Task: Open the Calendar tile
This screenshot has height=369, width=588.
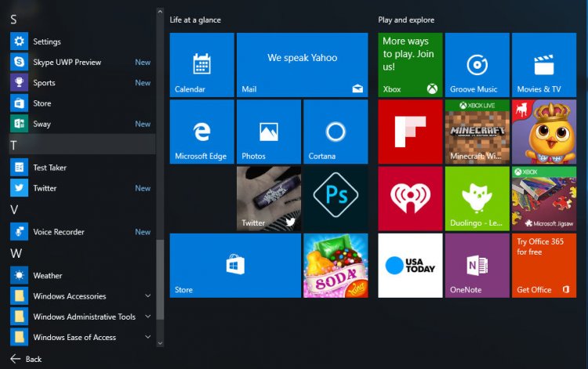Action: click(x=201, y=65)
